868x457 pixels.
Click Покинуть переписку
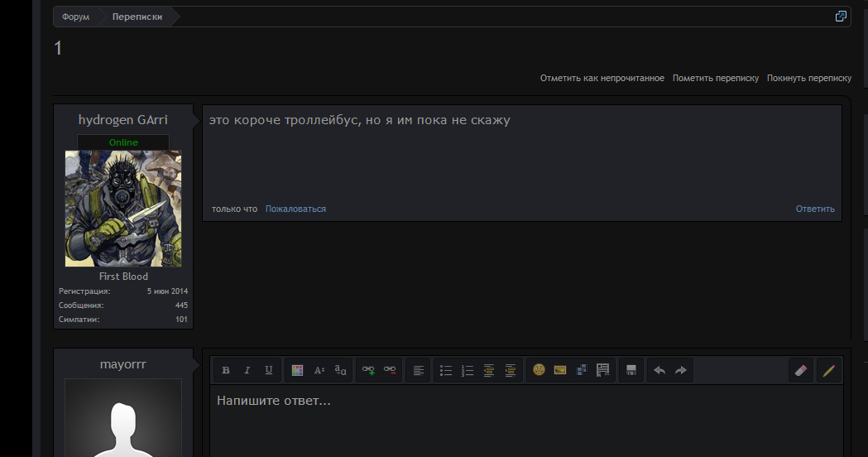(x=809, y=78)
